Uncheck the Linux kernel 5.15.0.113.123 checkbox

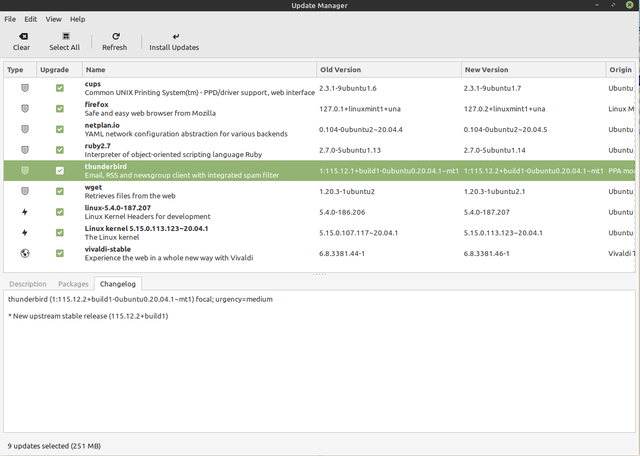[x=60, y=233]
